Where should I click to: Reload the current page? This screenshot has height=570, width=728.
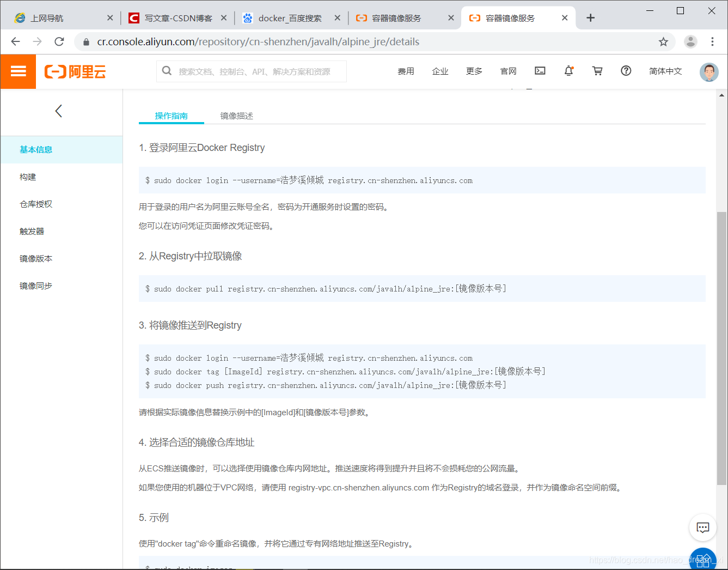pos(59,41)
